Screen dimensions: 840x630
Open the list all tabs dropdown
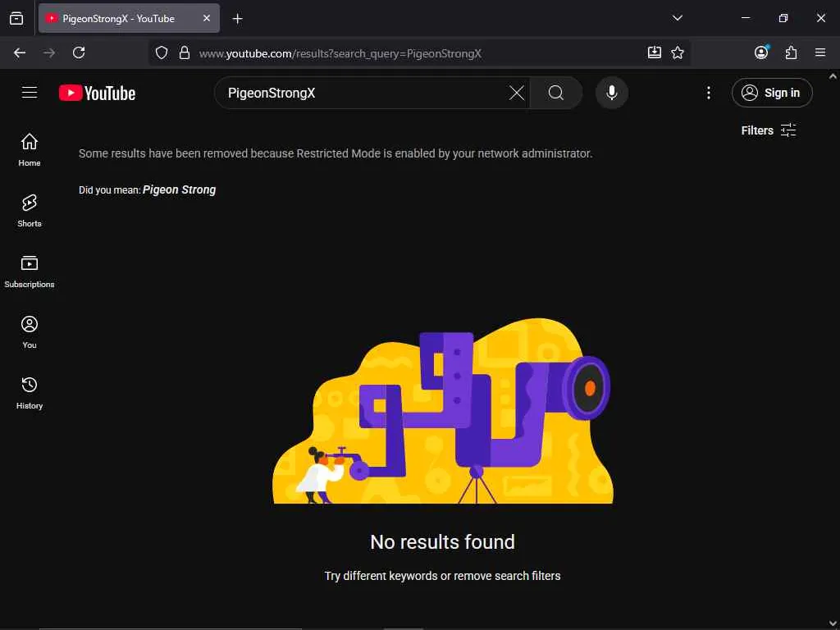click(677, 18)
